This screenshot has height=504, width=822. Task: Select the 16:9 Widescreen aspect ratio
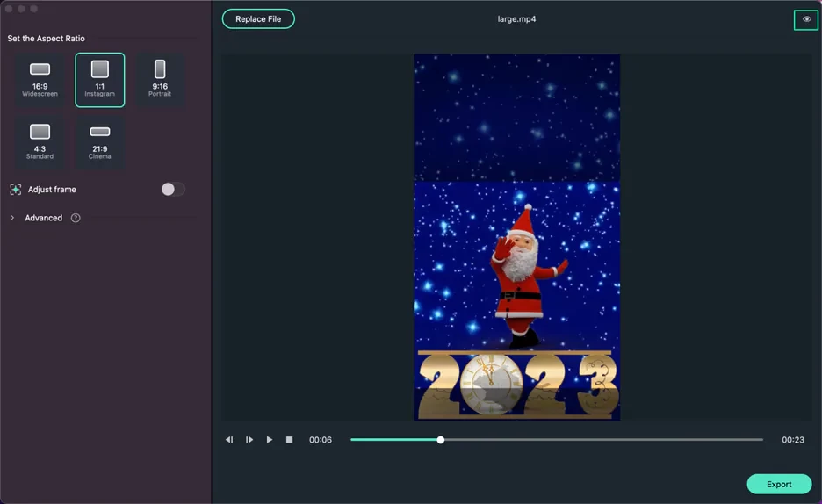(x=40, y=79)
